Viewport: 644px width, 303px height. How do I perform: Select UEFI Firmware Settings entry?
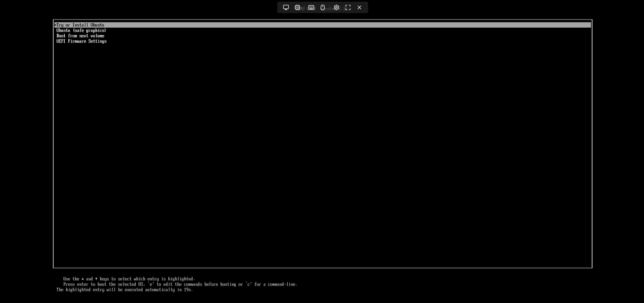pyautogui.click(x=82, y=41)
